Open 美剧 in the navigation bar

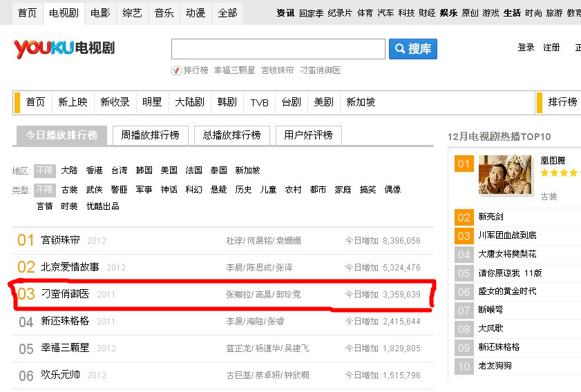(x=323, y=102)
